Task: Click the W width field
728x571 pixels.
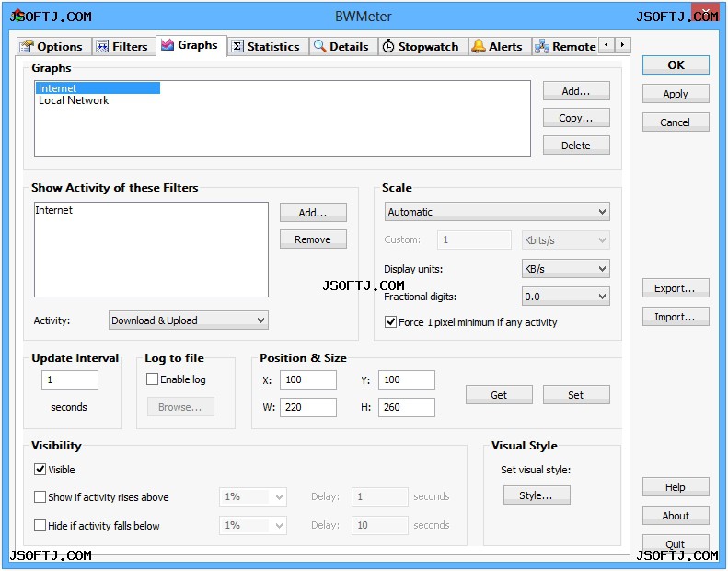Action: point(308,407)
